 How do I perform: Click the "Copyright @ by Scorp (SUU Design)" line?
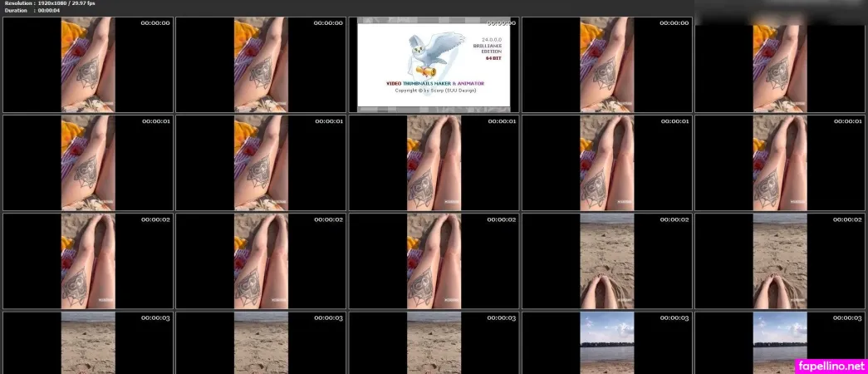435,91
